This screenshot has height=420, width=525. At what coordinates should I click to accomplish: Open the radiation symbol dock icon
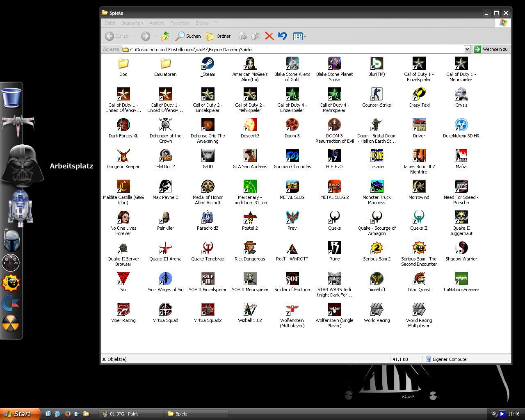(11, 323)
